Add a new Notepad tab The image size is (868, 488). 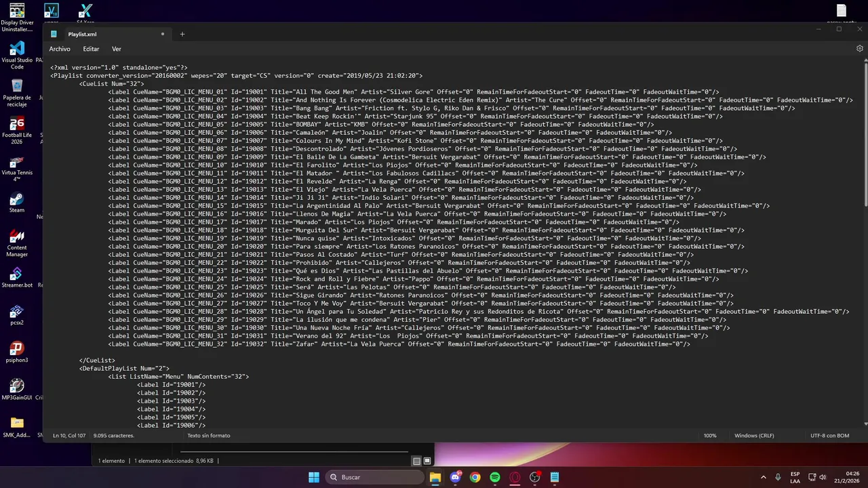tap(182, 34)
